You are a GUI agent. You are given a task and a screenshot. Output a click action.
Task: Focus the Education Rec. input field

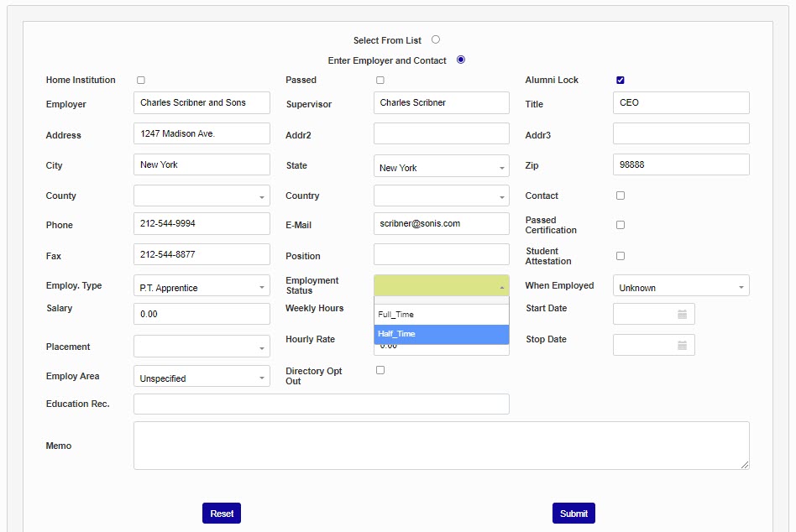[x=321, y=404]
